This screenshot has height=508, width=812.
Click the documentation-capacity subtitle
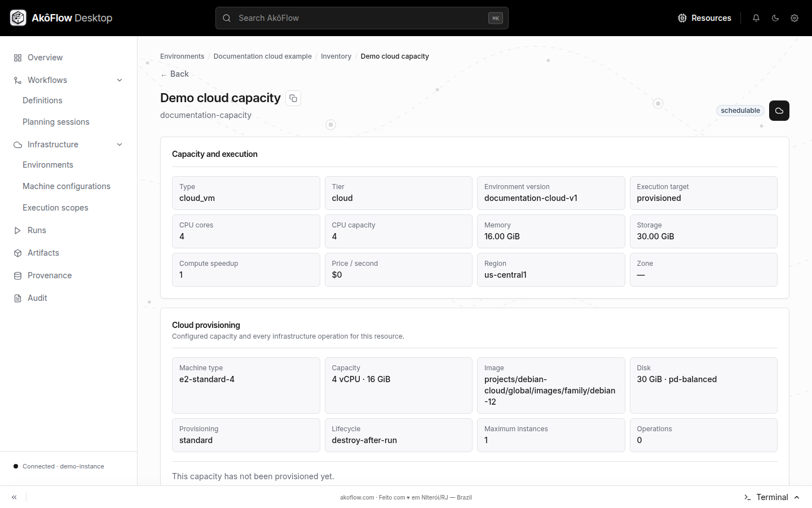[206, 115]
